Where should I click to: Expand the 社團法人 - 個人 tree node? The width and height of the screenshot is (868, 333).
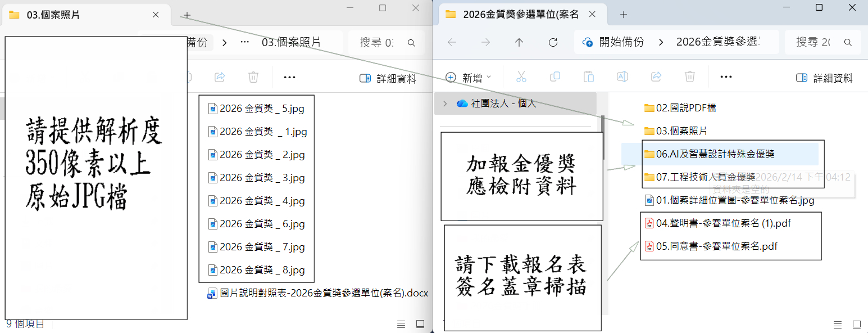[x=445, y=103]
